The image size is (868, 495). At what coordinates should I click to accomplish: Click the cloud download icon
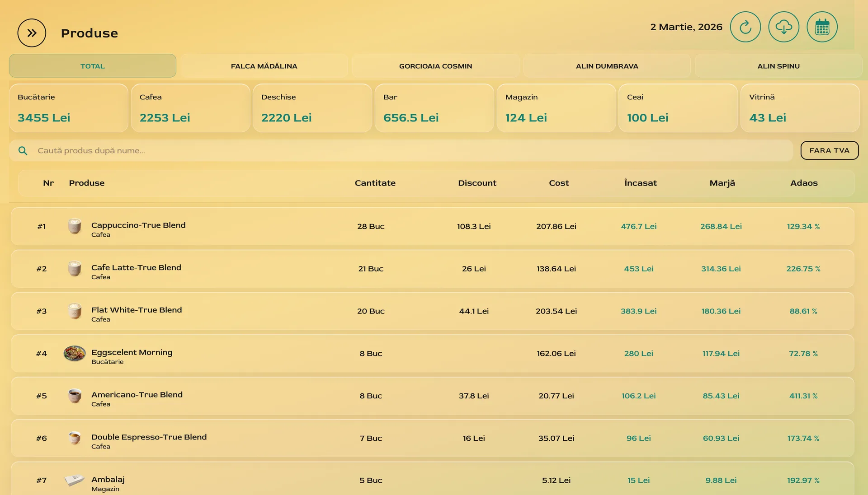tap(783, 27)
